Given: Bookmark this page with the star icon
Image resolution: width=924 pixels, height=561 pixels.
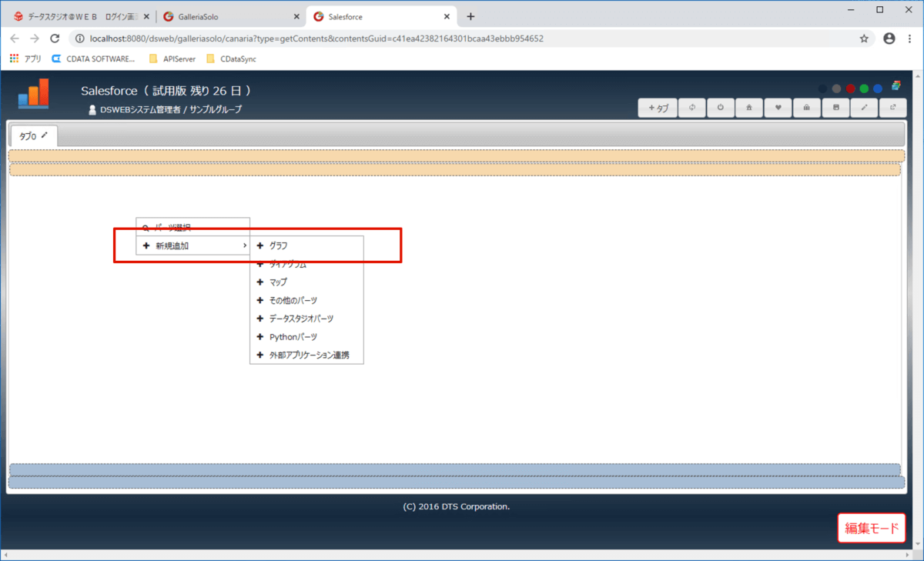Looking at the screenshot, I should click(864, 38).
